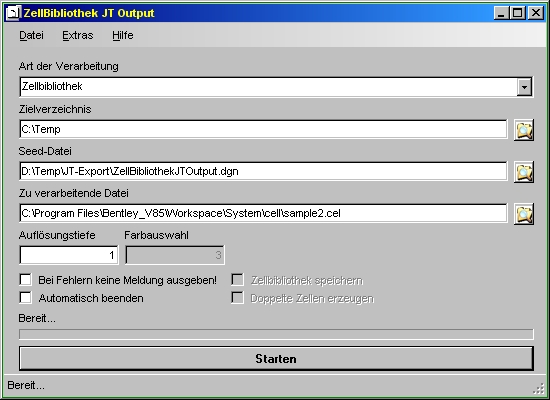550x400 pixels.
Task: Click the disabled Farbauswahl field
Action: pyautogui.click(x=175, y=255)
